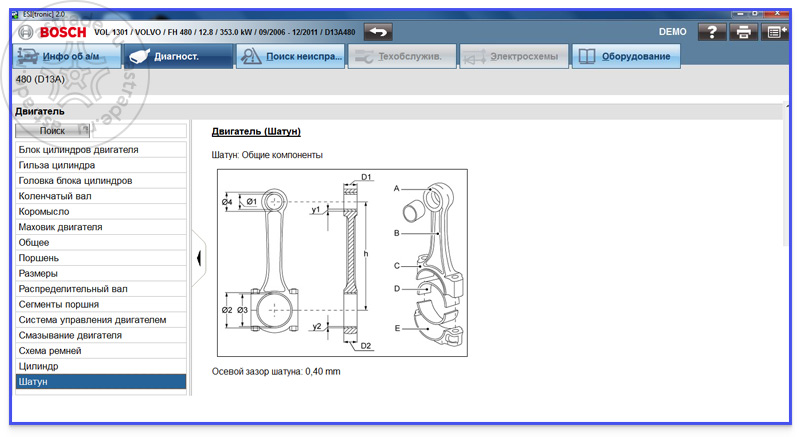This screenshot has height=437, width=799.
Task: Select Коленчатый вал item
Action: pyautogui.click(x=101, y=196)
